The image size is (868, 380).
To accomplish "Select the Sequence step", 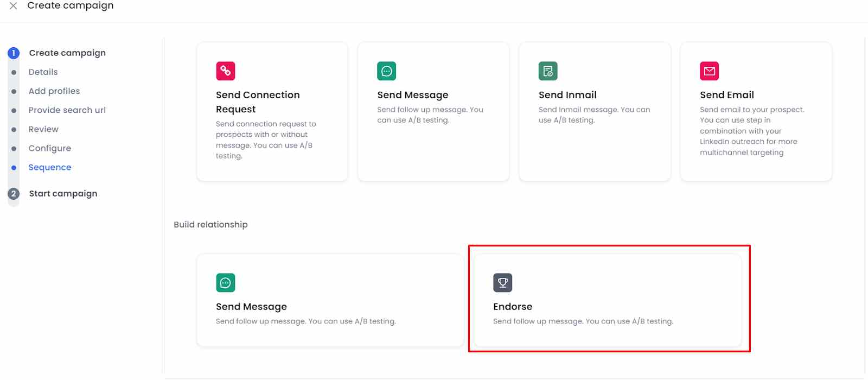I will [x=50, y=167].
